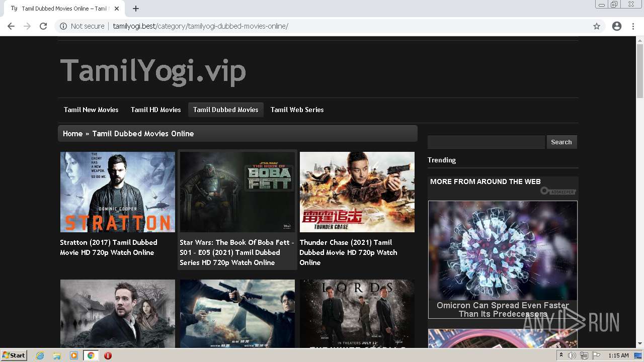Close the Tamil Dubbed Movies tab
Screen dimensions: 644x362
[x=117, y=9]
